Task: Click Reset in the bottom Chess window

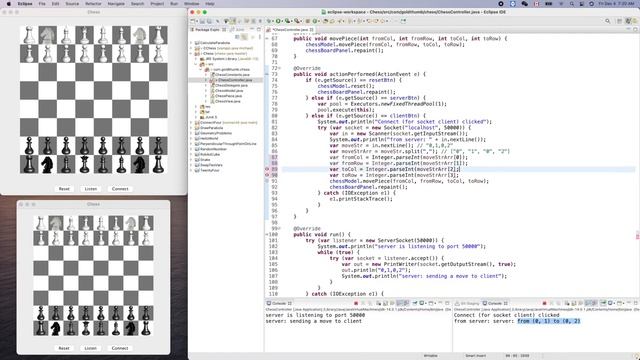Action: pyautogui.click(x=64, y=348)
